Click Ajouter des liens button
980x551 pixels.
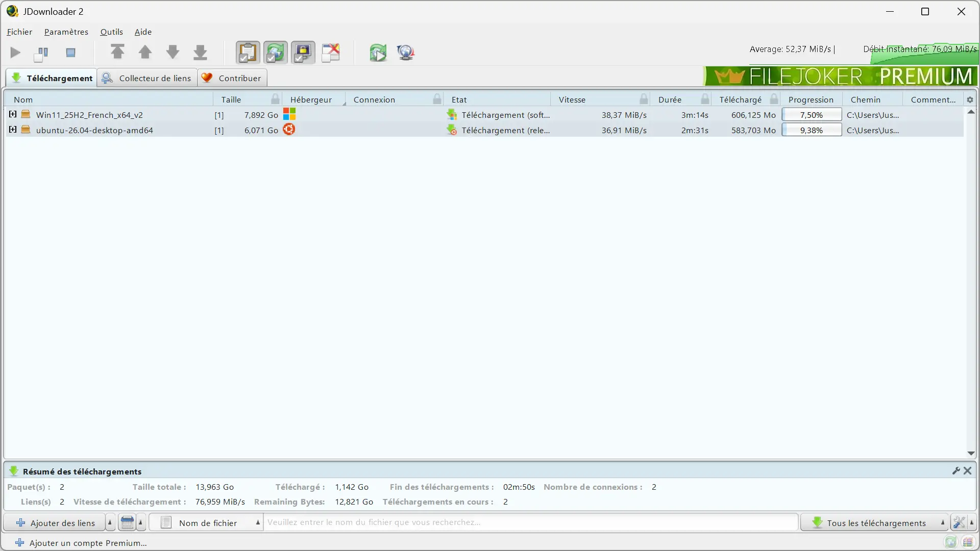coord(55,522)
